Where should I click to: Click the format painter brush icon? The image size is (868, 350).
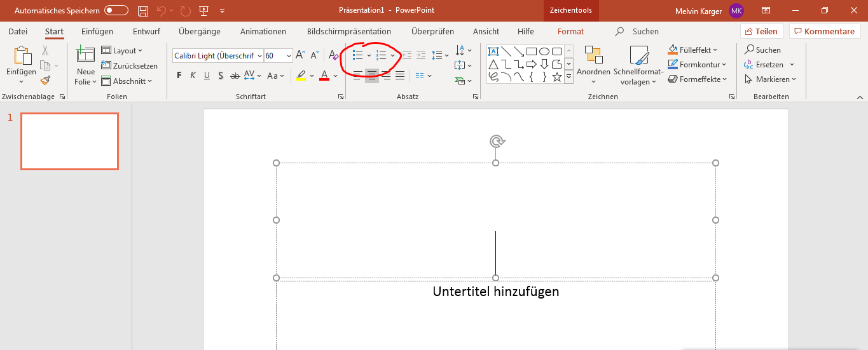45,81
